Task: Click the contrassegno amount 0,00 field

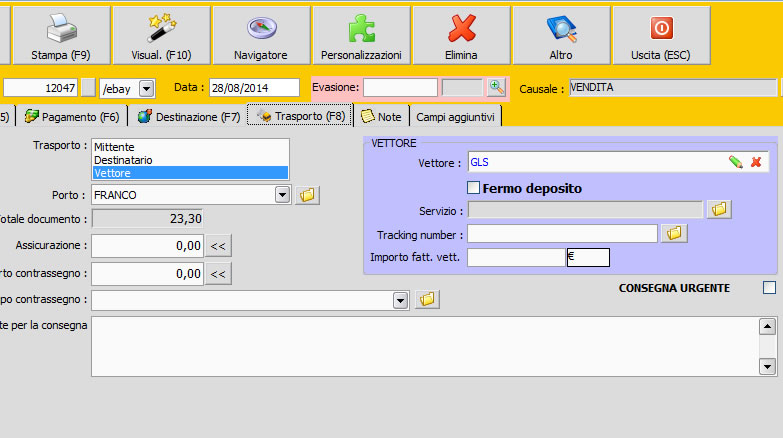Action: click(x=147, y=274)
